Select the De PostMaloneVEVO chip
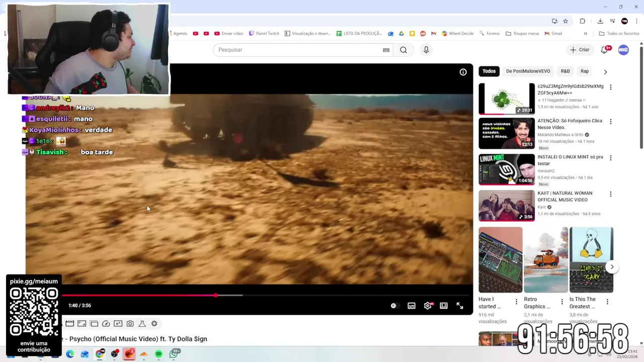 528,71
